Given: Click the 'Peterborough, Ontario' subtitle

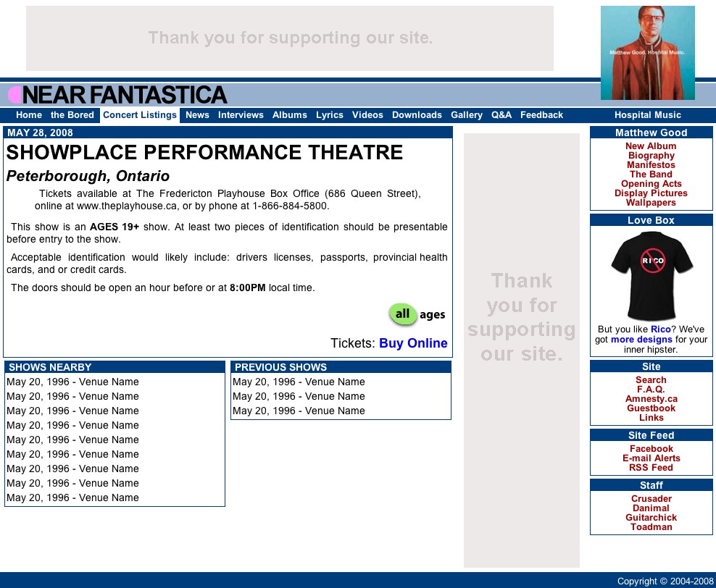Looking at the screenshot, I should click(x=88, y=176).
